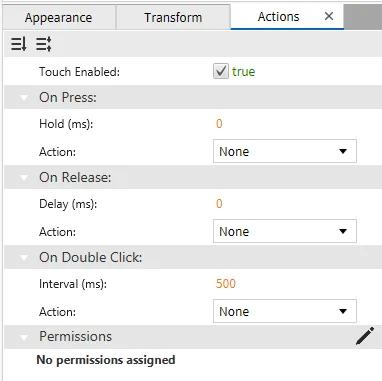Click the true label beside Touch Enabled
Viewport: 382px width, 381px height.
[244, 71]
